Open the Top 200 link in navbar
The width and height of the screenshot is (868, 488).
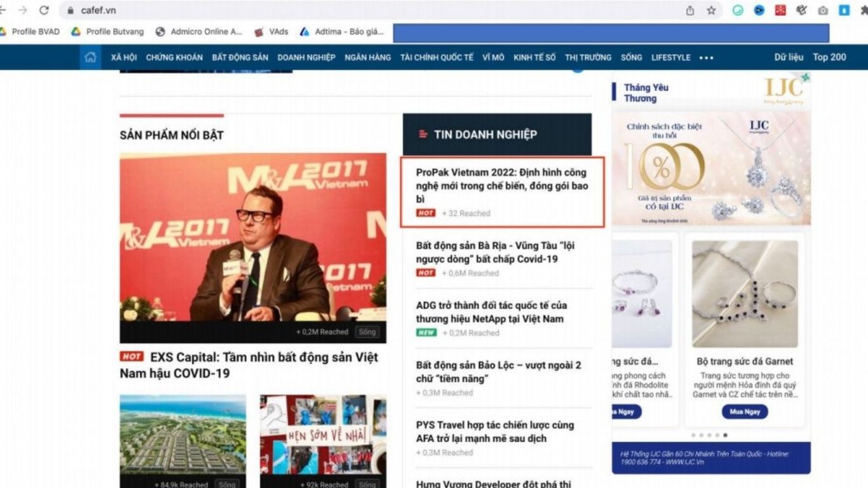[829, 57]
